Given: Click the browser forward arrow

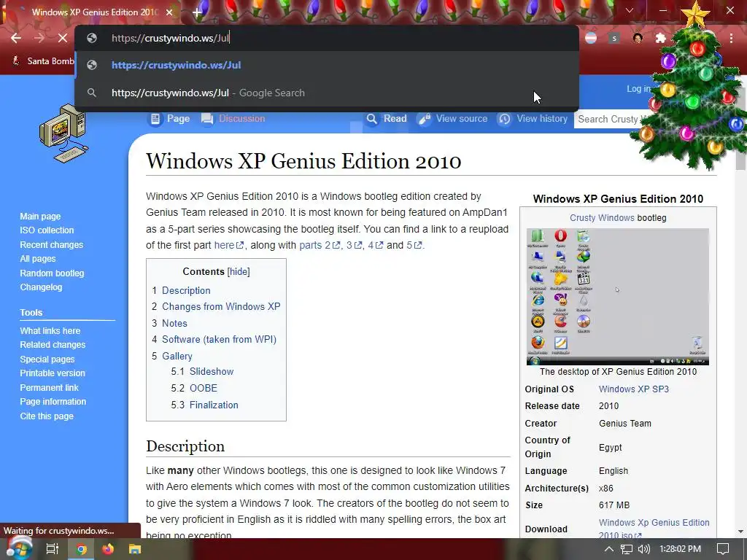Looking at the screenshot, I should tap(39, 38).
